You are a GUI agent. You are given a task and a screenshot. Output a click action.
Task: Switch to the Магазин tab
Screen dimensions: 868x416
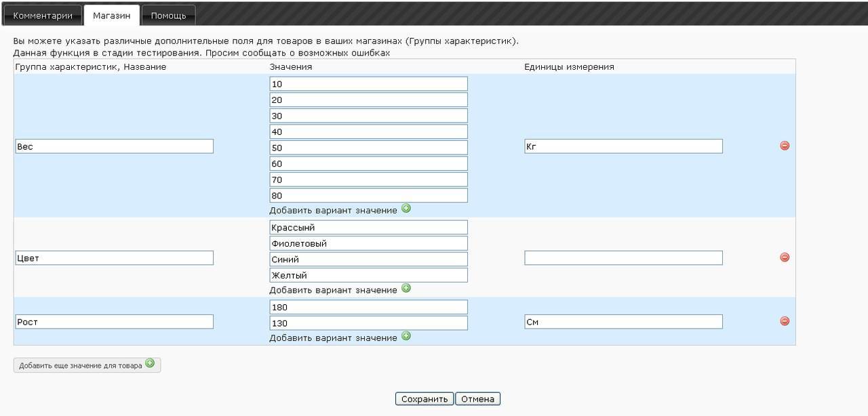click(111, 16)
